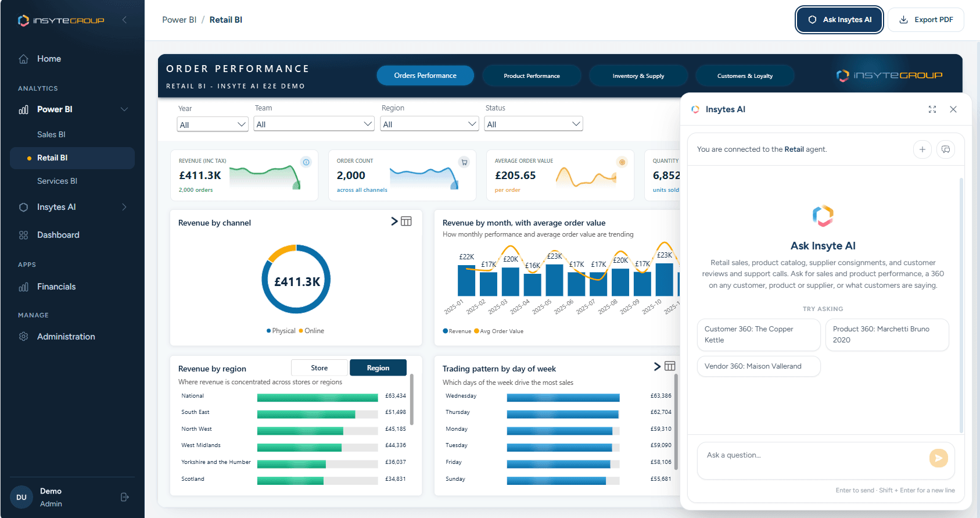Choose the Vendor 360: Maison Vallerand suggestion

(759, 366)
